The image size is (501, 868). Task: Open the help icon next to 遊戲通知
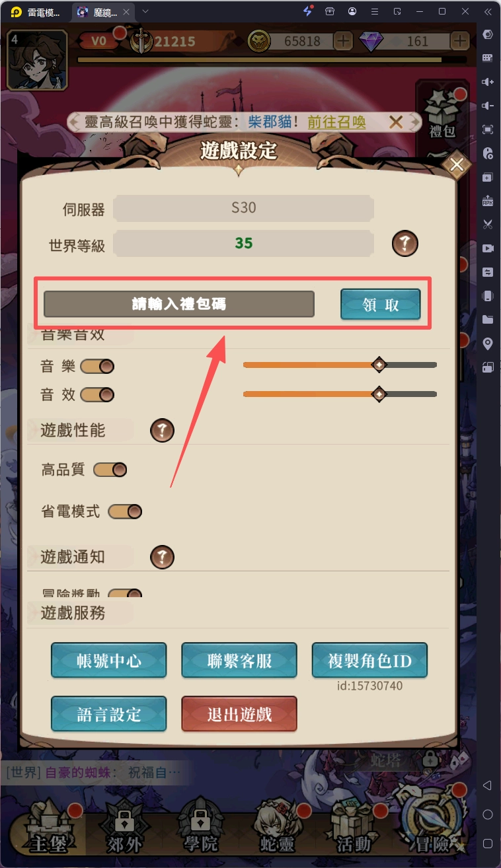point(163,557)
